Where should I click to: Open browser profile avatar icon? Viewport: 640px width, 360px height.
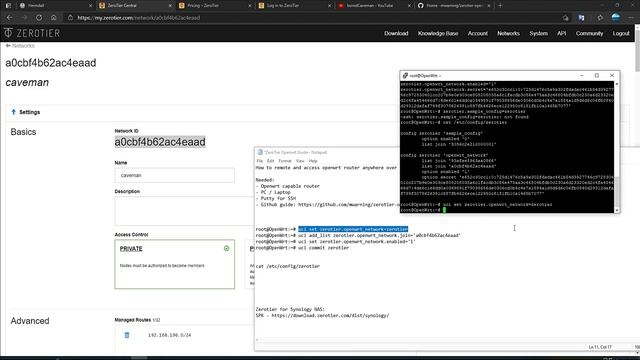[x=616, y=18]
